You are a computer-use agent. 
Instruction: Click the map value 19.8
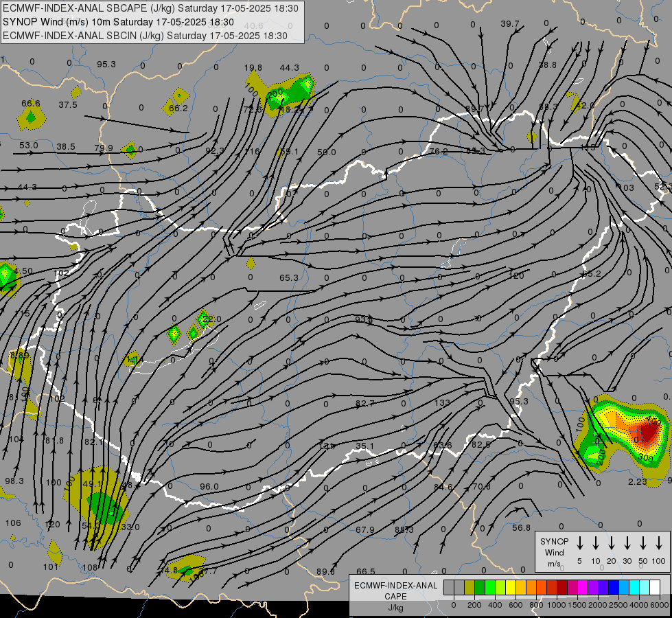(x=253, y=68)
